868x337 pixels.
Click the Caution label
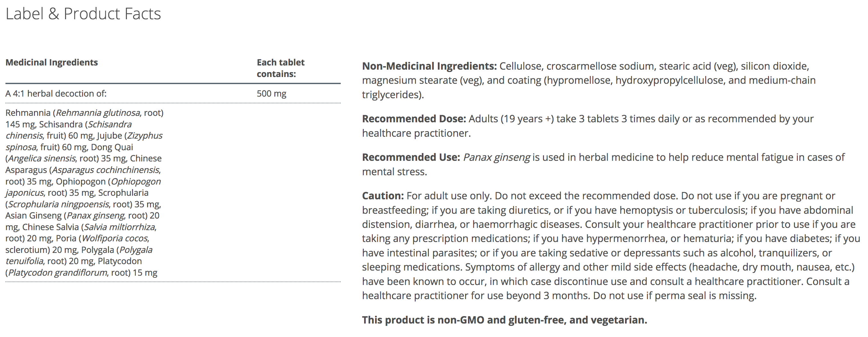(x=382, y=196)
